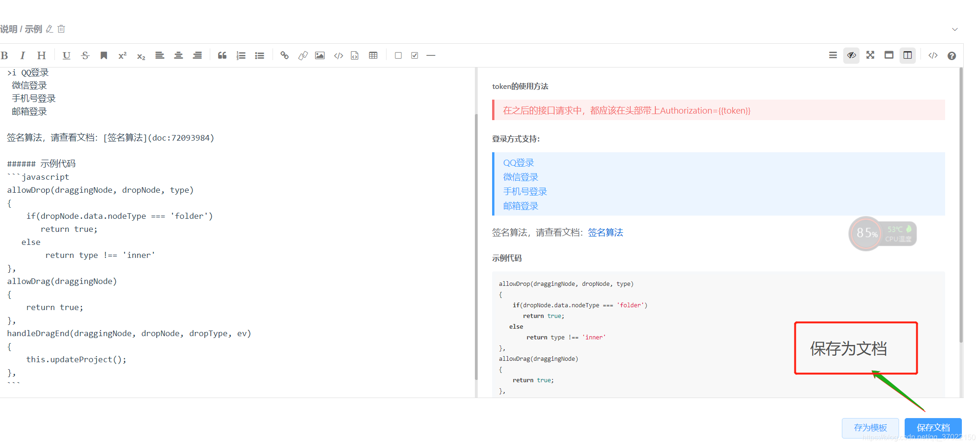Toggle the split column layout
The width and height of the screenshot is (980, 446).
(x=907, y=55)
